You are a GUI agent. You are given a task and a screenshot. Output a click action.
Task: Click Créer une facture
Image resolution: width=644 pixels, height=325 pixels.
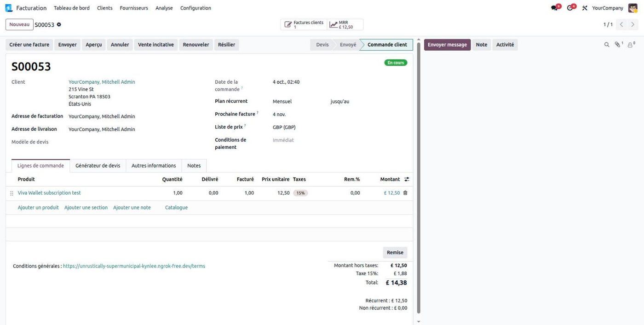(x=29, y=45)
